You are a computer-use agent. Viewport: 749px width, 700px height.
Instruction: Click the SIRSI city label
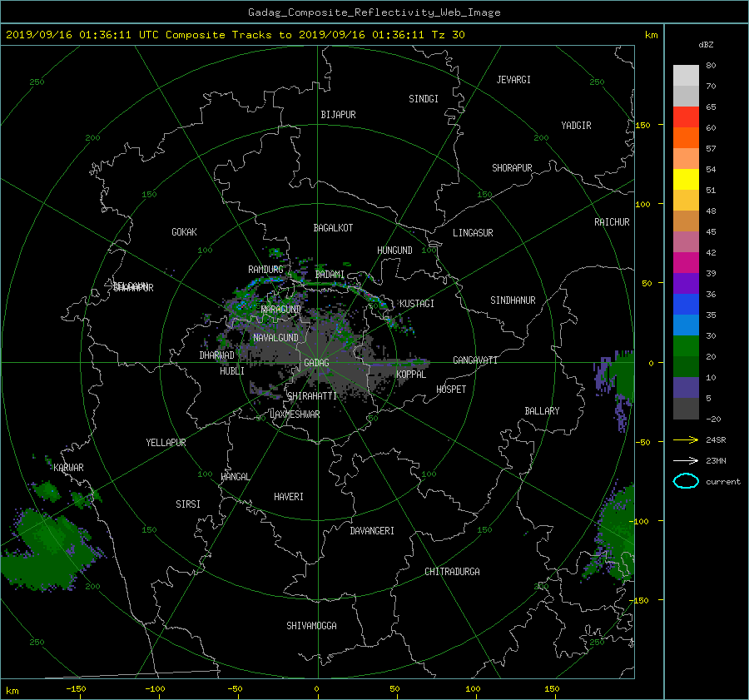click(188, 504)
